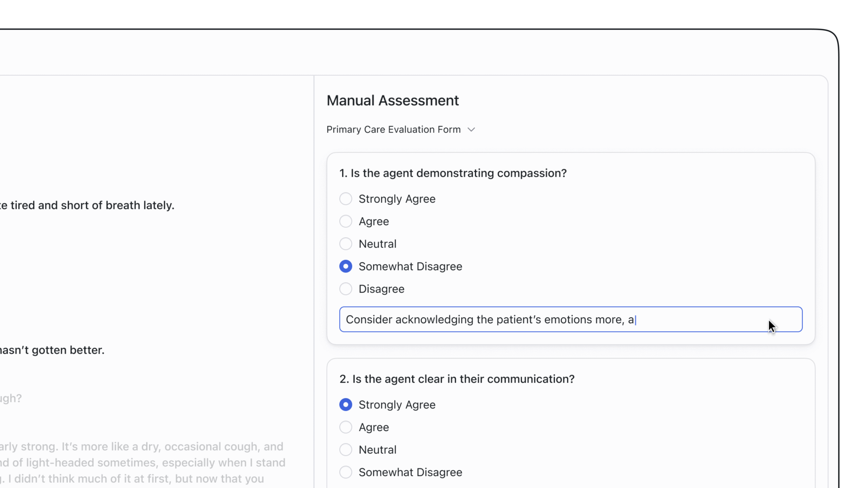This screenshot has height=488, width=868.
Task: Select Agree for the compassion question
Action: coord(346,221)
